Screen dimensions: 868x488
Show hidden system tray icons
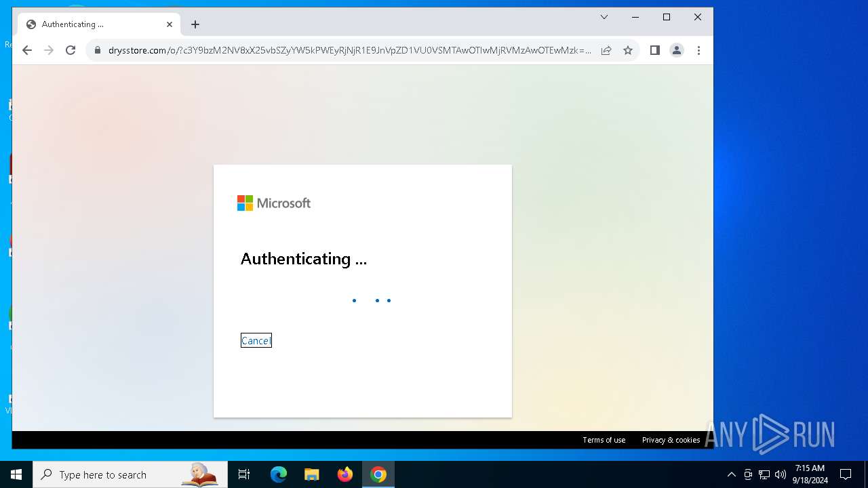point(731,474)
